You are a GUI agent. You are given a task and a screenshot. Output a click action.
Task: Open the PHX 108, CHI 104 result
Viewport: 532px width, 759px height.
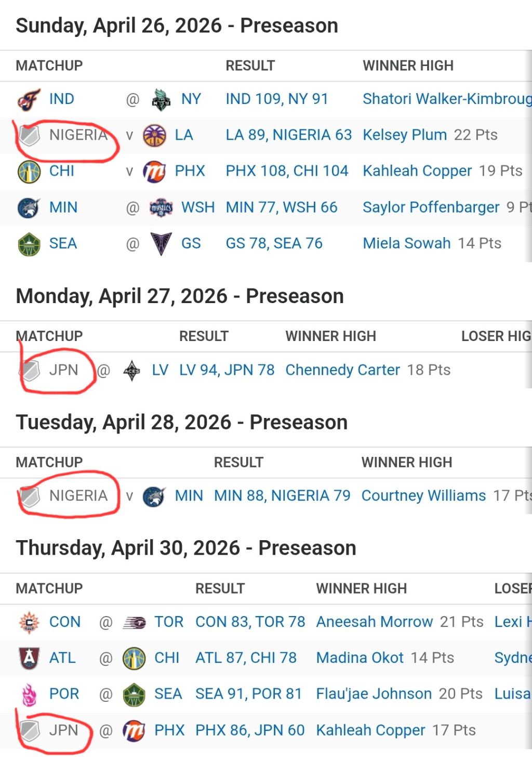coord(287,171)
